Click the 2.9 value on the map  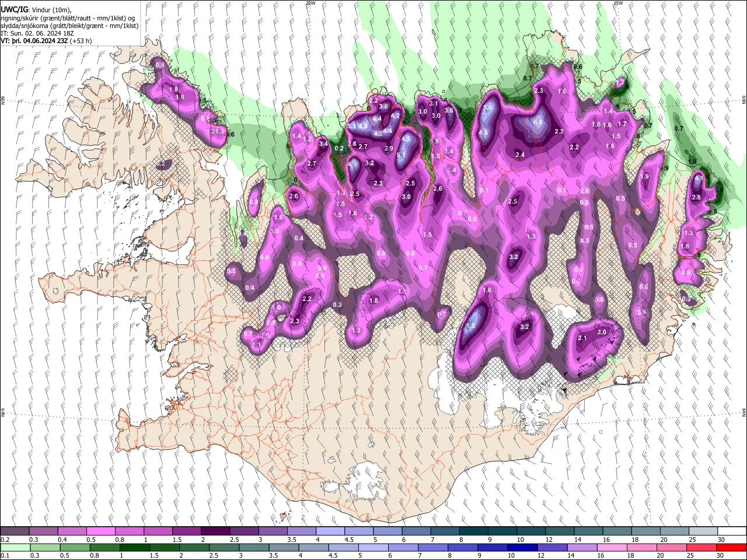[389, 149]
